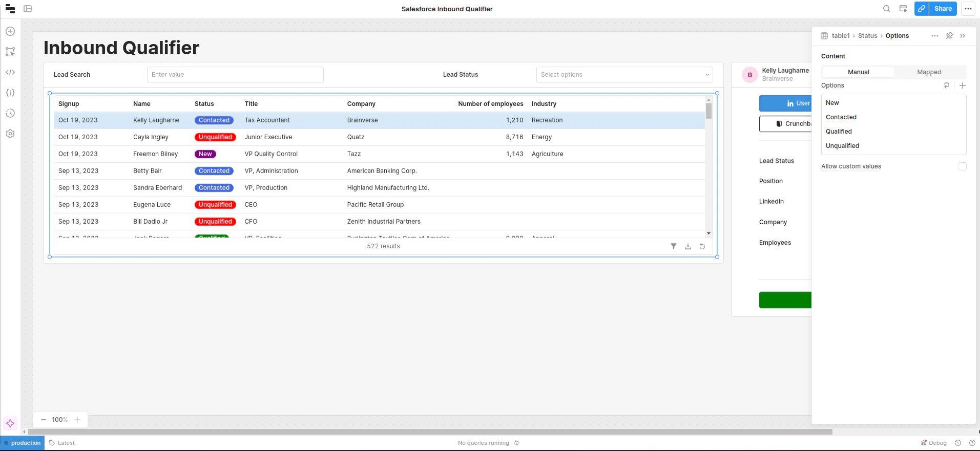The image size is (980, 451).
Task: Click the 100% zoom level value
Action: point(60,420)
